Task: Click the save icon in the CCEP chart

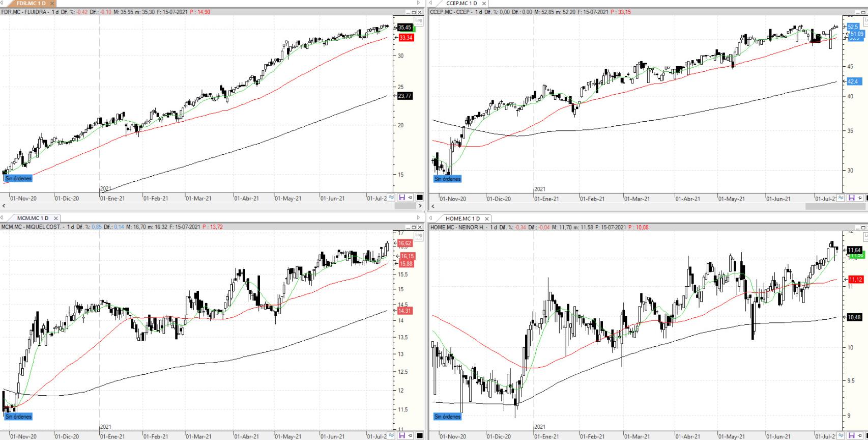Action: [851, 198]
